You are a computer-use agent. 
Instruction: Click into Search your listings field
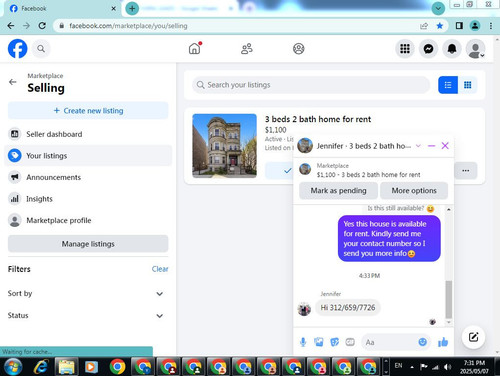311,85
